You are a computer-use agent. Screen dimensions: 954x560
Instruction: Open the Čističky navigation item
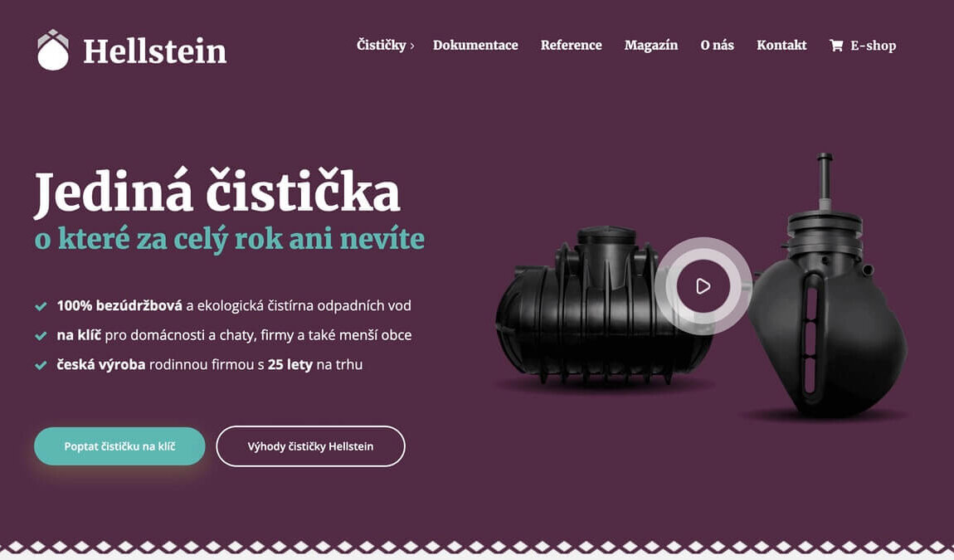coord(382,45)
